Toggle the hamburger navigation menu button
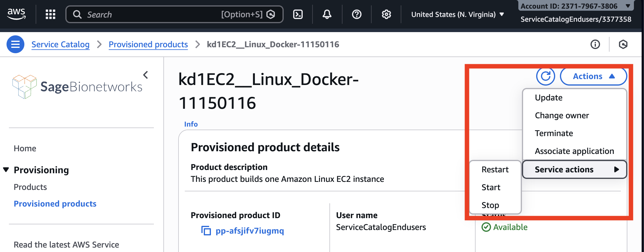This screenshot has height=252, width=644. click(x=15, y=44)
